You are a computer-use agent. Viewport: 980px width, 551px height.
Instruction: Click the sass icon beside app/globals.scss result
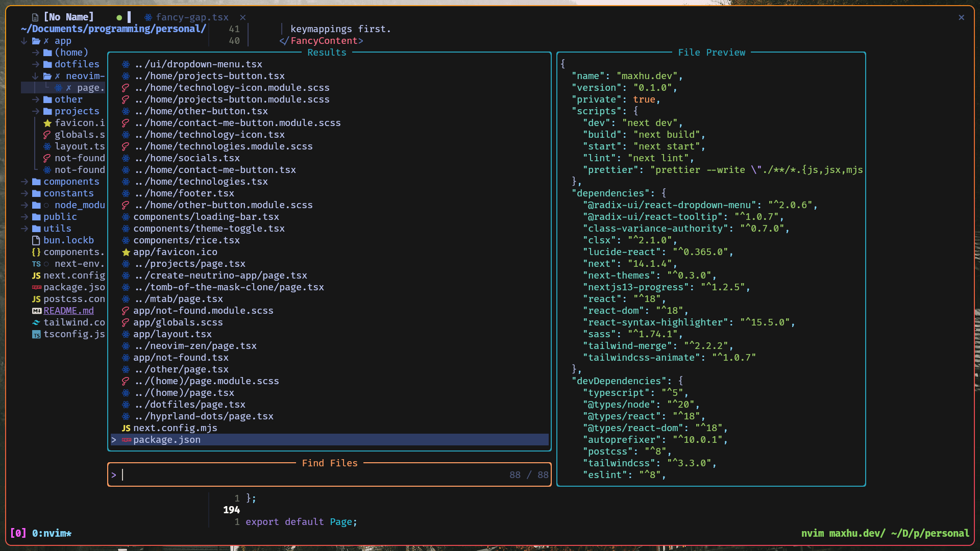126,322
